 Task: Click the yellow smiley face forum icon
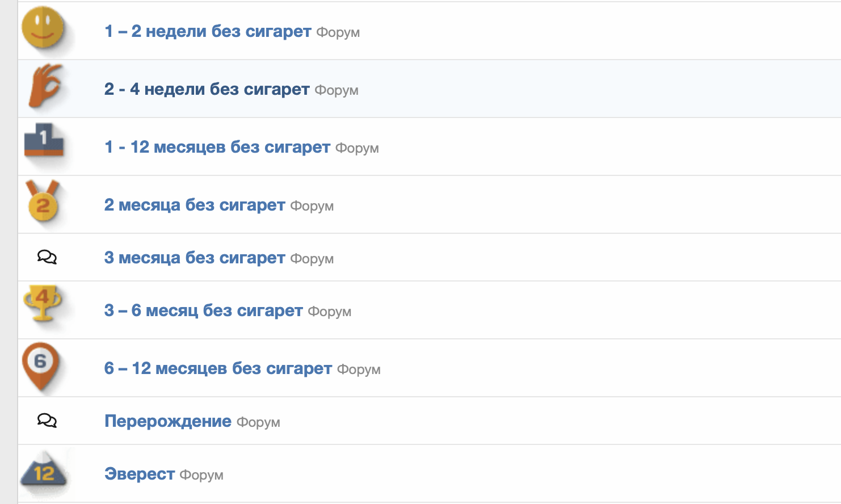coord(43,27)
